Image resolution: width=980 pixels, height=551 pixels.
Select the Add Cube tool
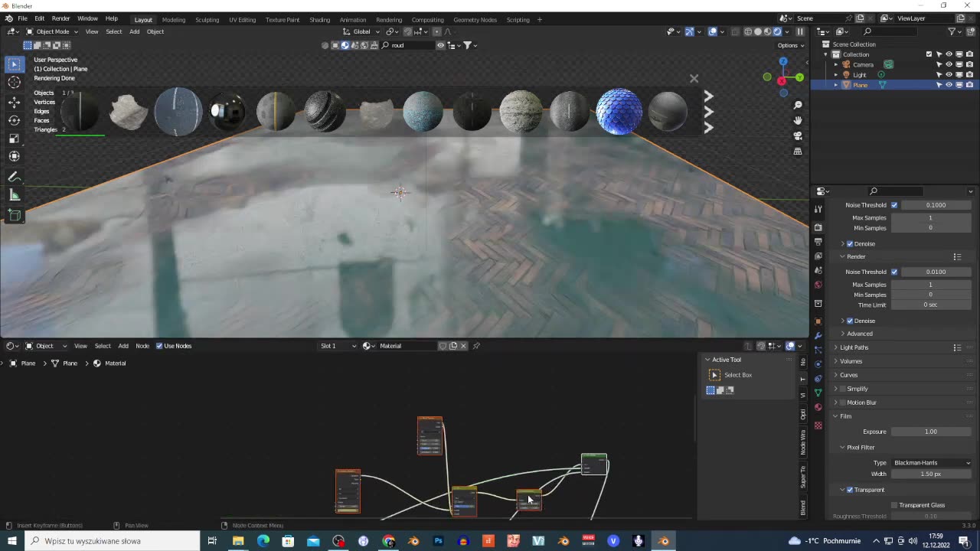(x=14, y=216)
